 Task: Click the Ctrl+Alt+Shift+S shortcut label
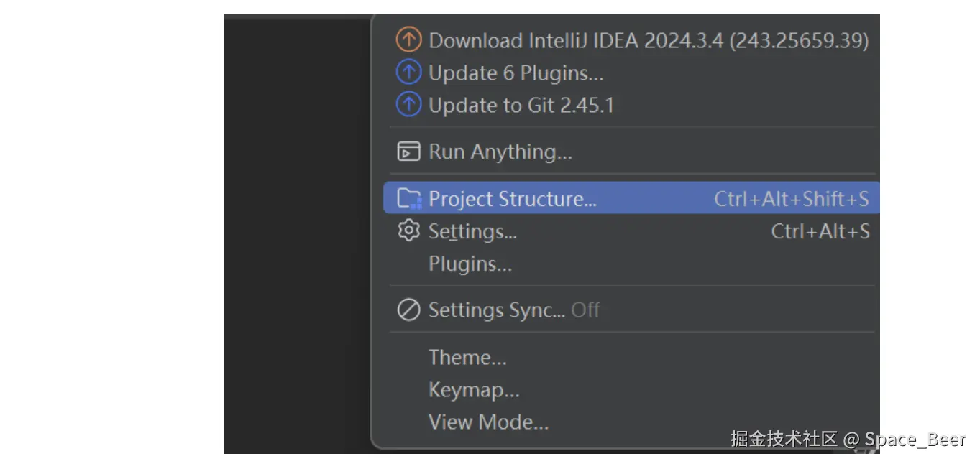tap(791, 199)
